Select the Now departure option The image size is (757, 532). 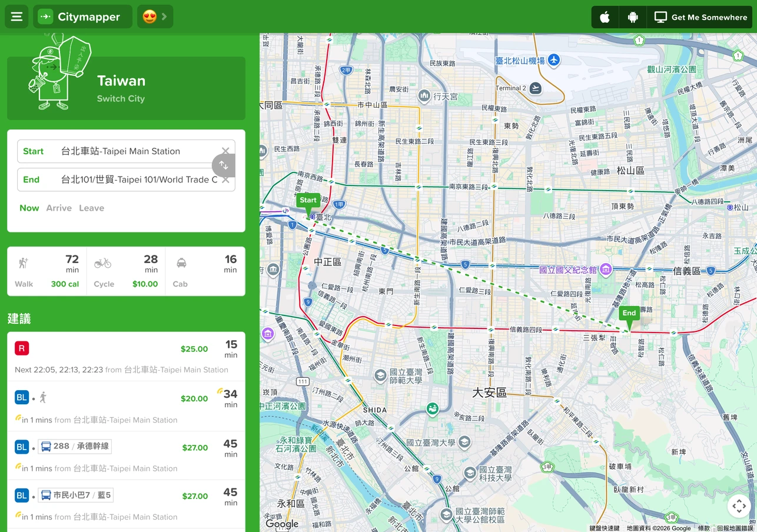29,208
